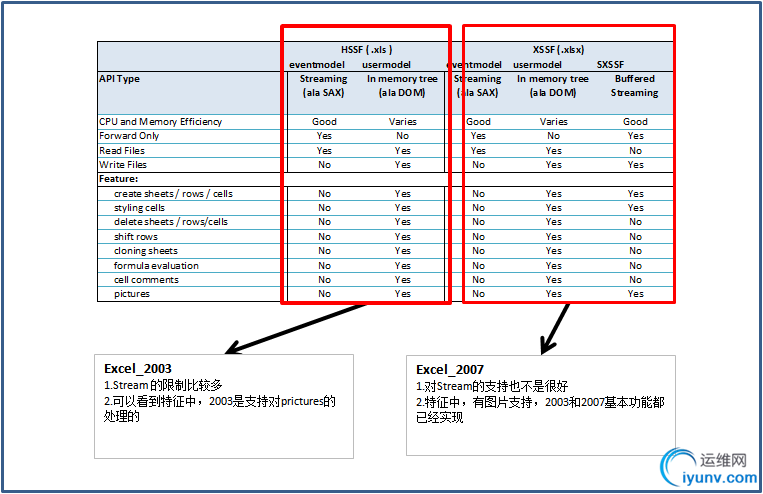Select the shift rows label
The image size is (763, 494).
pyautogui.click(x=136, y=237)
